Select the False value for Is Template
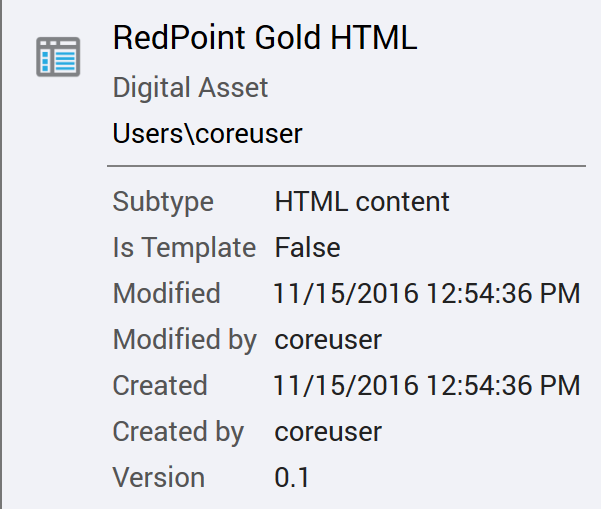The image size is (601, 509). point(307,248)
